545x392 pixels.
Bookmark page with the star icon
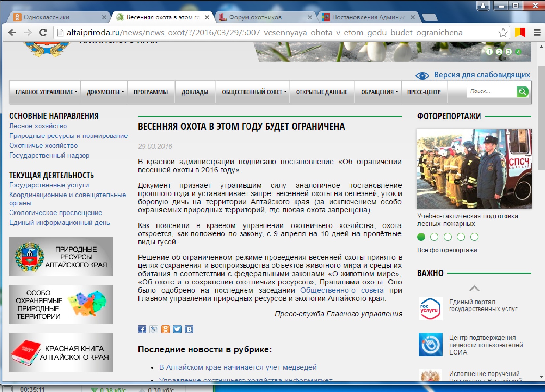503,33
